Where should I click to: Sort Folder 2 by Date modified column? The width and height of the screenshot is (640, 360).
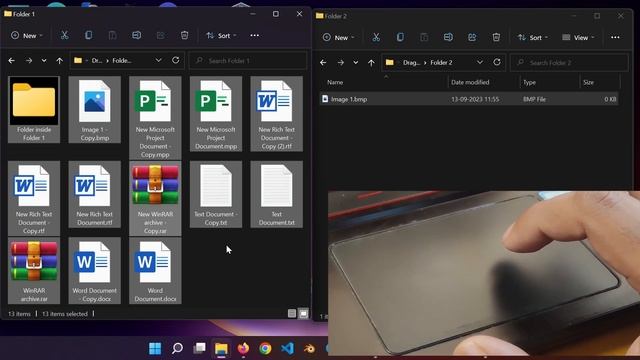click(x=484, y=82)
